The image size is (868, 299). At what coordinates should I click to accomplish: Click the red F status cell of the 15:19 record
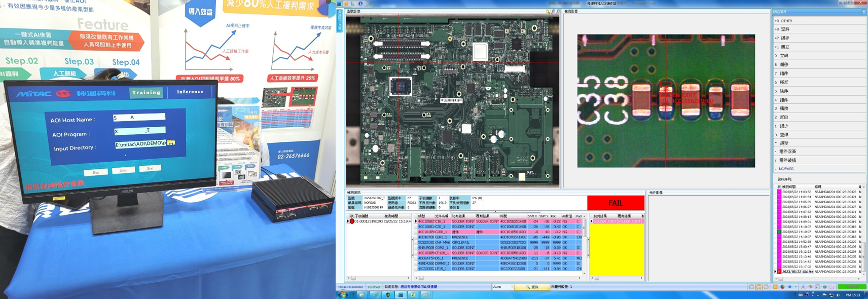(x=779, y=272)
